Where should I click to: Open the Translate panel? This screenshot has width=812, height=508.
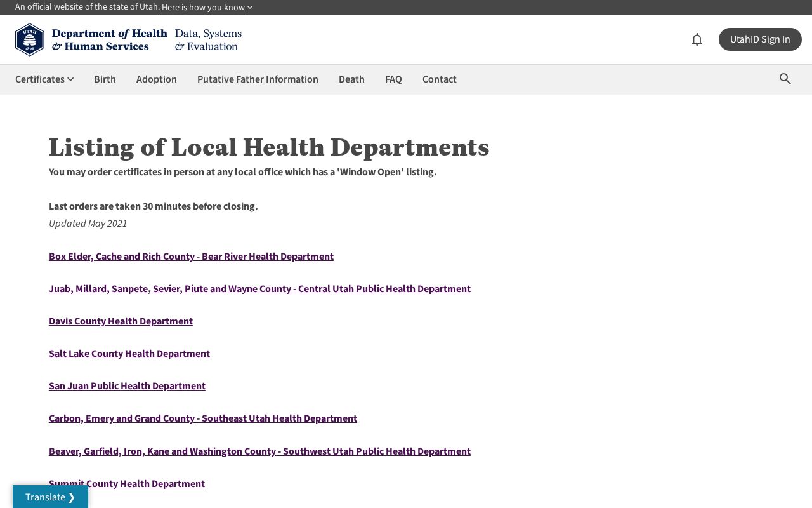point(50,497)
